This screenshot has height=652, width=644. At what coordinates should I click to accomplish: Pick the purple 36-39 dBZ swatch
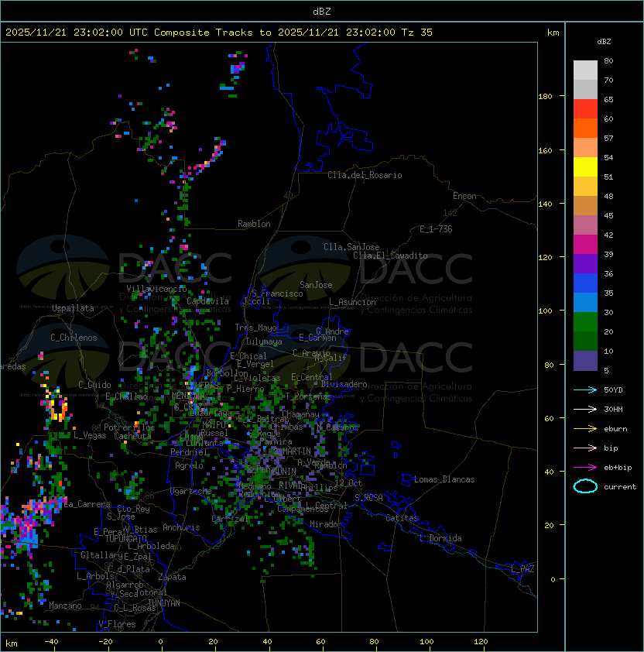585,264
